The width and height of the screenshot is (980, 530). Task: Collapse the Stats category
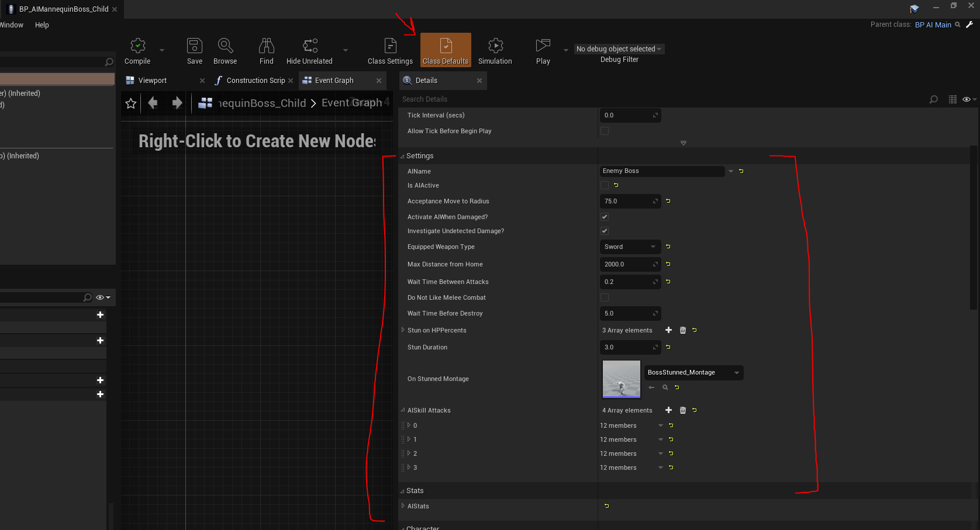pos(402,491)
